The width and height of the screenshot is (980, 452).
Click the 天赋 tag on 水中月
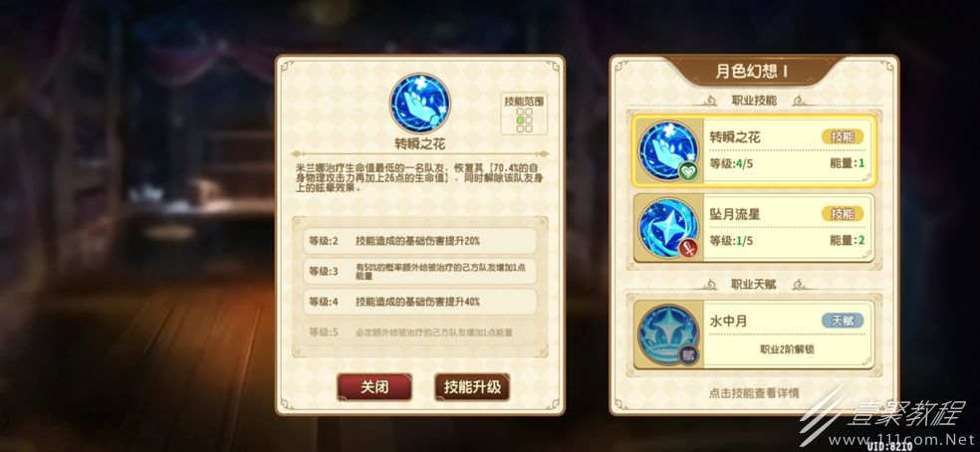843,321
